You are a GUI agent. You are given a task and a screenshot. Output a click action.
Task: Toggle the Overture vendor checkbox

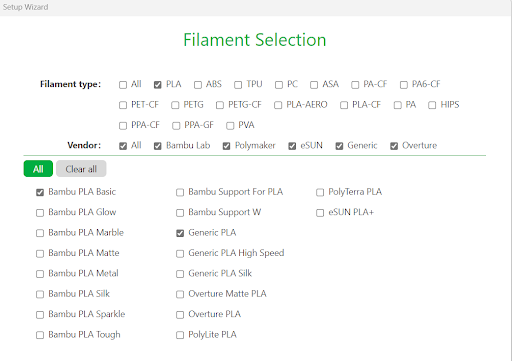click(x=394, y=146)
